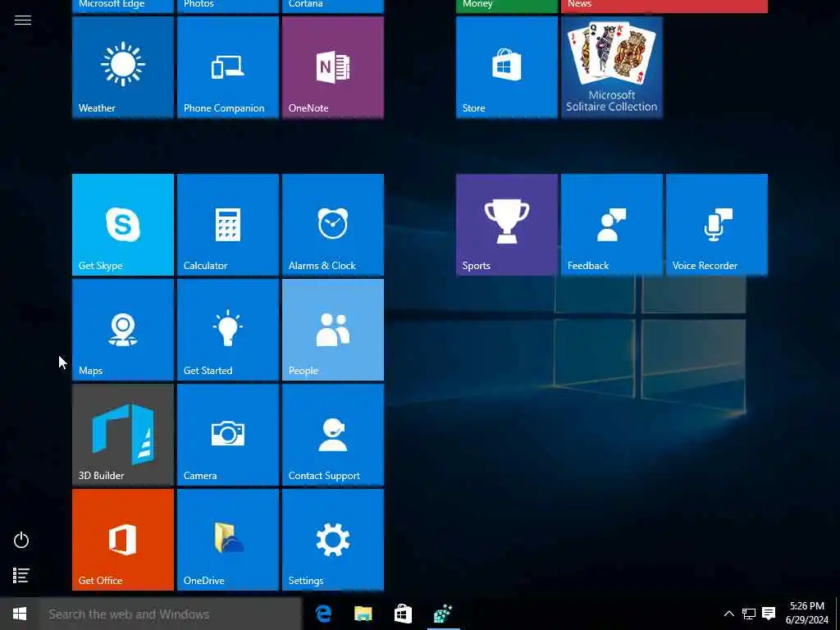Open the Action Center notifications icon
This screenshot has width=840, height=630.
pos(769,614)
